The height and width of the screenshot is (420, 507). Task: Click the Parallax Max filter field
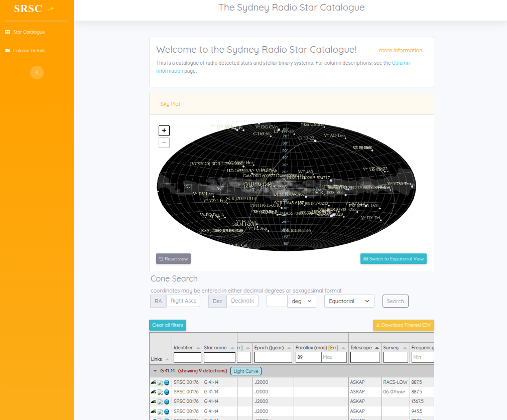[334, 357]
